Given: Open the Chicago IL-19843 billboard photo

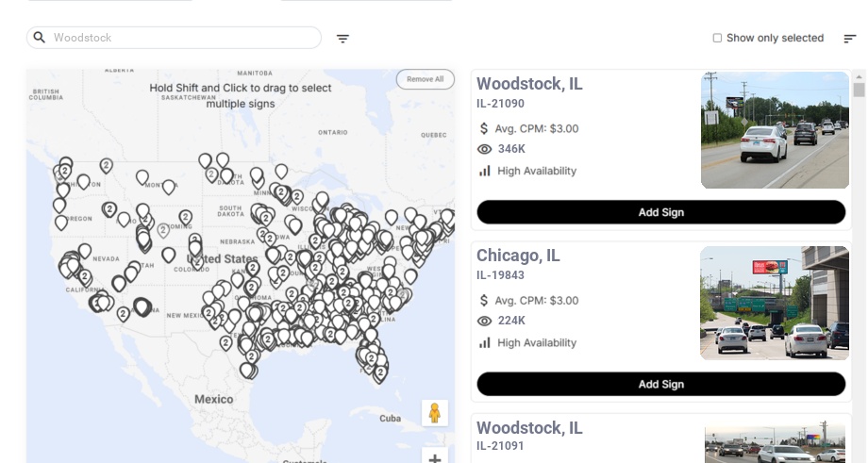Looking at the screenshot, I should (x=775, y=303).
